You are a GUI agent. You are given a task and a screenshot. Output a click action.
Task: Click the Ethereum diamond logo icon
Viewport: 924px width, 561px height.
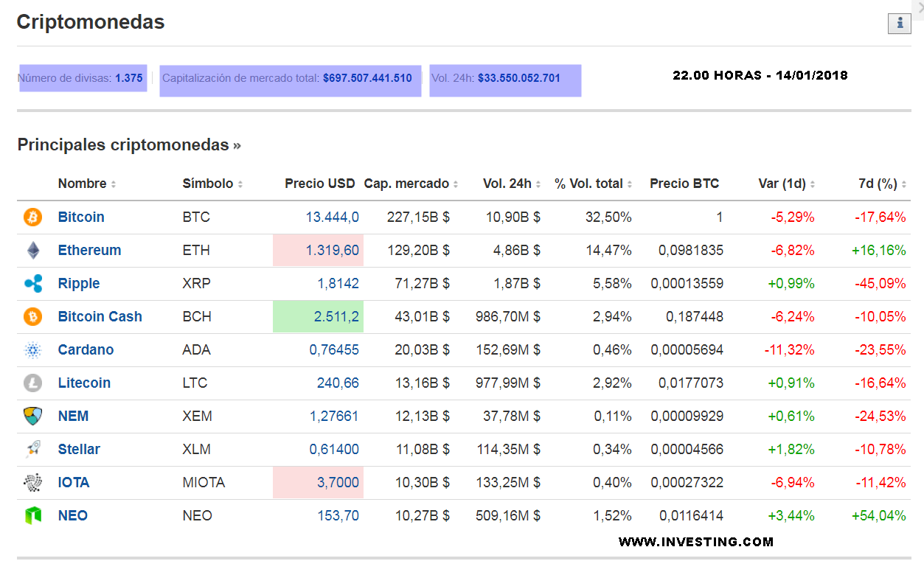[x=33, y=251]
